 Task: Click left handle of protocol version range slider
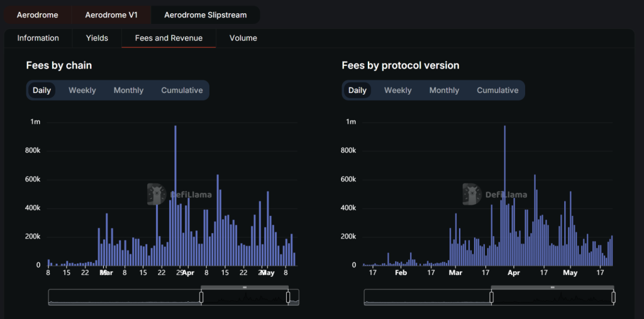(491, 297)
